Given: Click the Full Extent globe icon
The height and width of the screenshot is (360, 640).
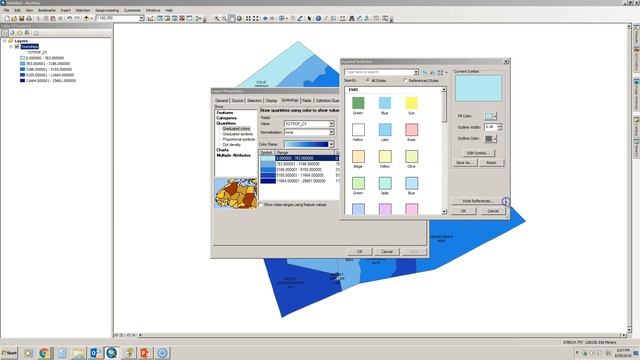Looking at the screenshot, I should point(239,18).
